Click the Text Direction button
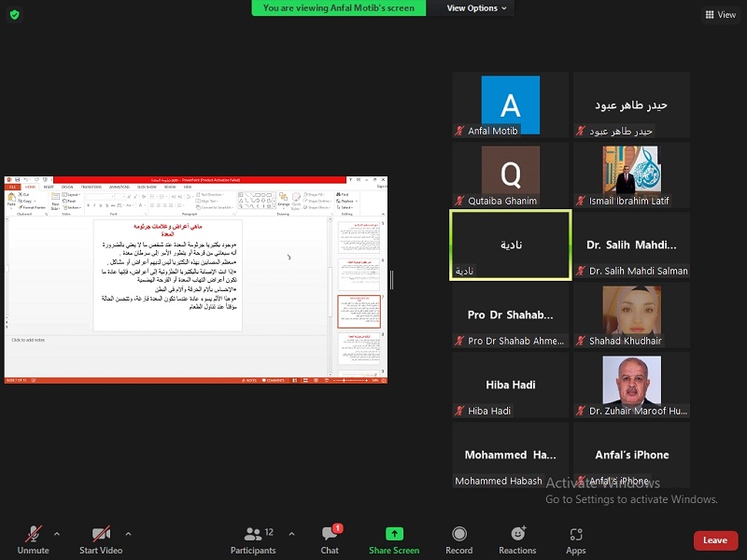747x560 pixels. (209, 194)
